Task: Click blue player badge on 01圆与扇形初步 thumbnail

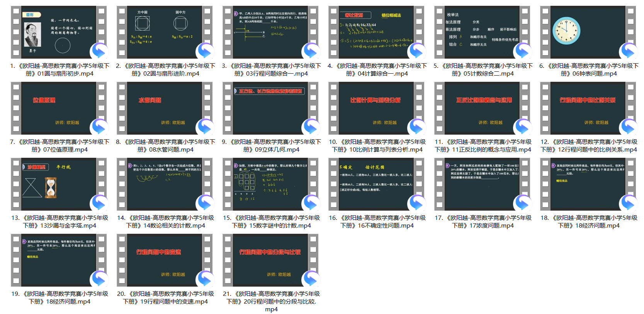Action: [100, 51]
